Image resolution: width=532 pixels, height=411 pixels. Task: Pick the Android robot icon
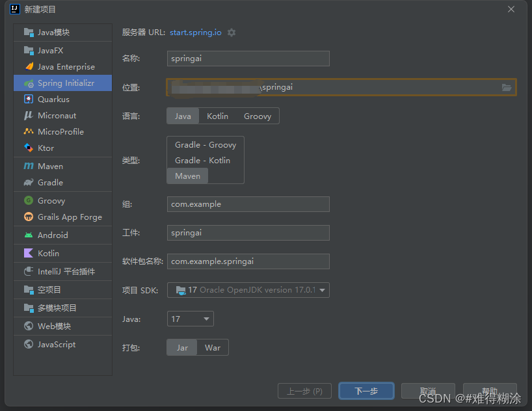(x=29, y=235)
